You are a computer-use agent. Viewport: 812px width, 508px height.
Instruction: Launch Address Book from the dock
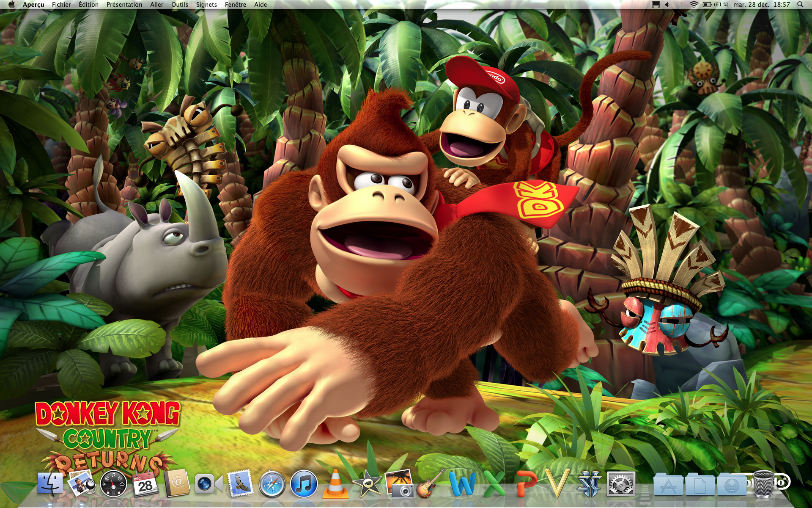[177, 484]
